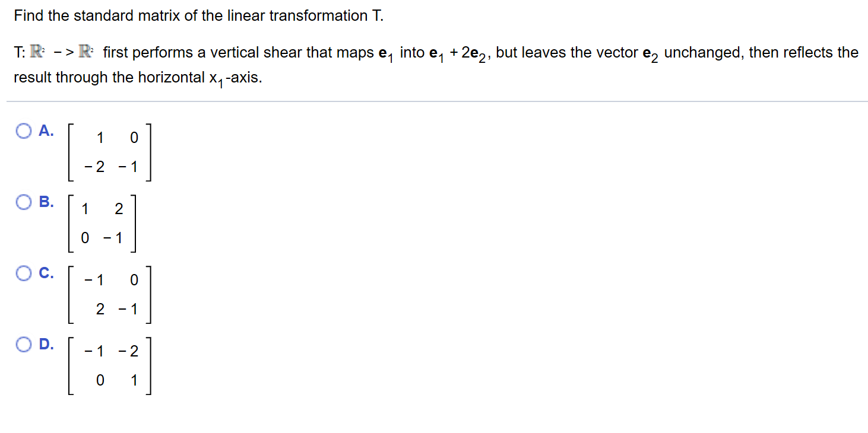
Task: Select radio button for answer choice A
Action: (x=24, y=130)
